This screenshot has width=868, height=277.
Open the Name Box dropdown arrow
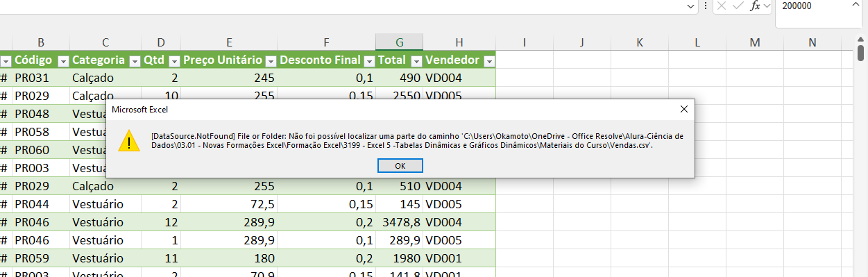pos(690,6)
